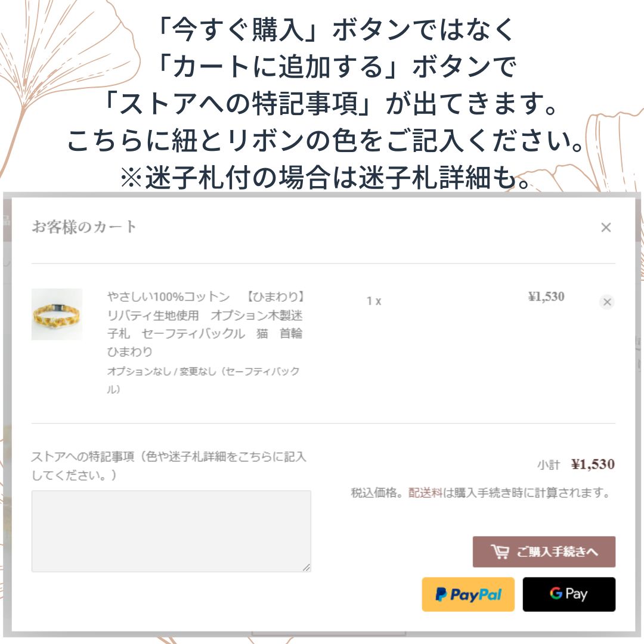
Task: Select the 1 x quantity indicator
Action: tap(374, 302)
